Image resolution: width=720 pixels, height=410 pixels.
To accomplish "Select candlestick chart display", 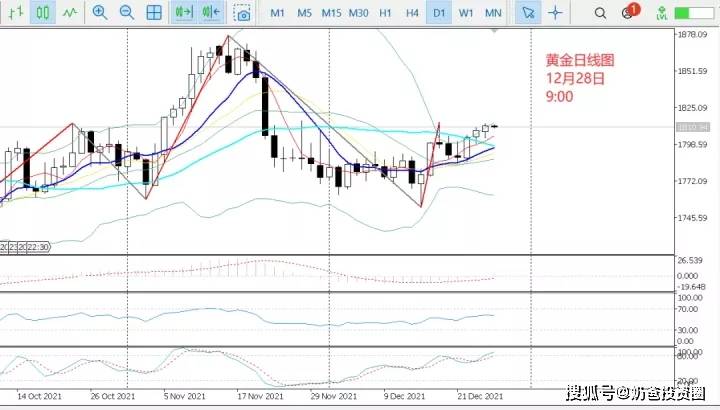I will coord(43,12).
